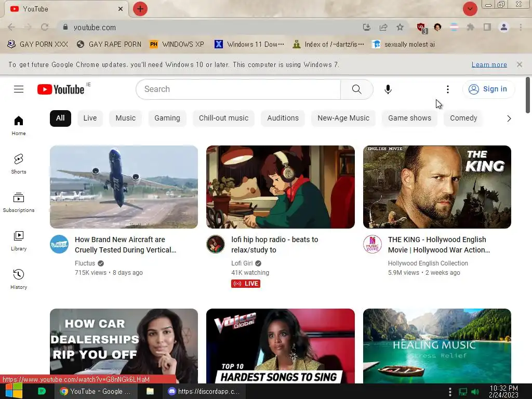
Task: Open the Windows Start button
Action: coord(14,391)
